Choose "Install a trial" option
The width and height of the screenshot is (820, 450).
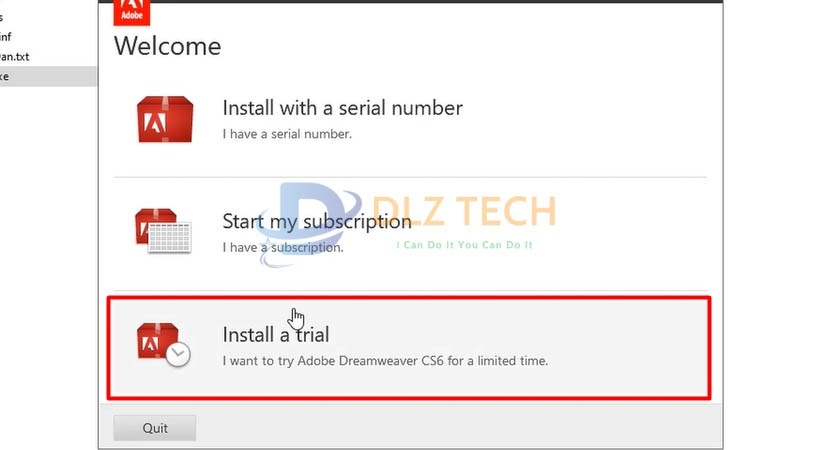[275, 334]
